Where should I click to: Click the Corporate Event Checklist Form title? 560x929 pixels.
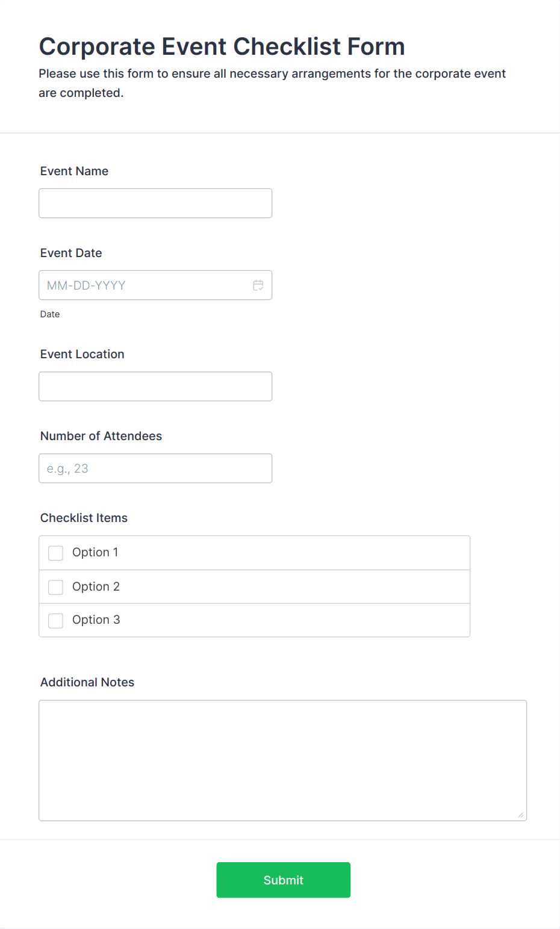tap(222, 46)
